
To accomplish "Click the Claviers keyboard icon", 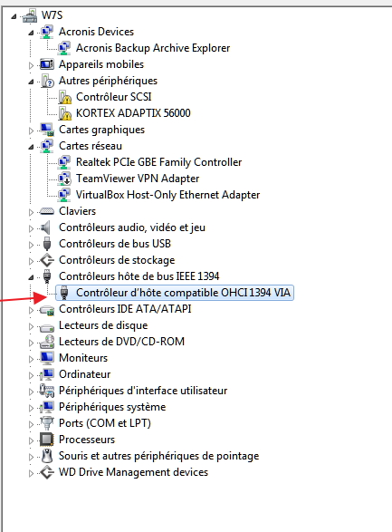I will coord(47,211).
